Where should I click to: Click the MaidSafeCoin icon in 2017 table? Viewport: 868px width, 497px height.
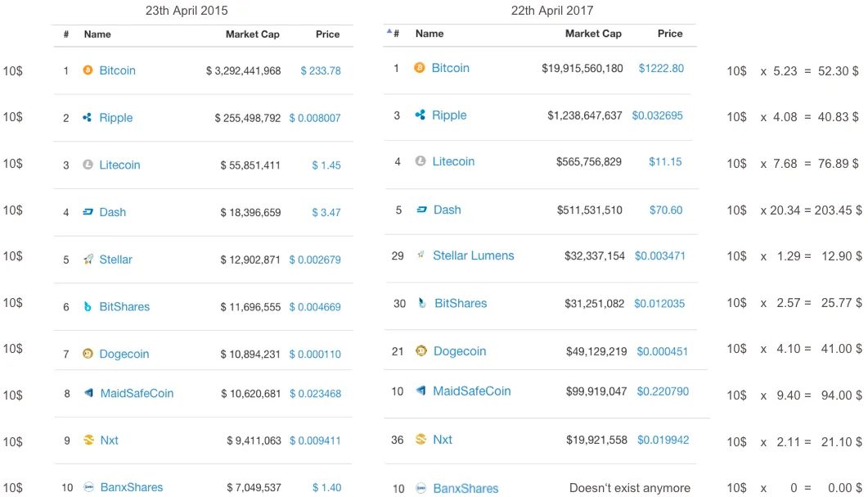421,391
